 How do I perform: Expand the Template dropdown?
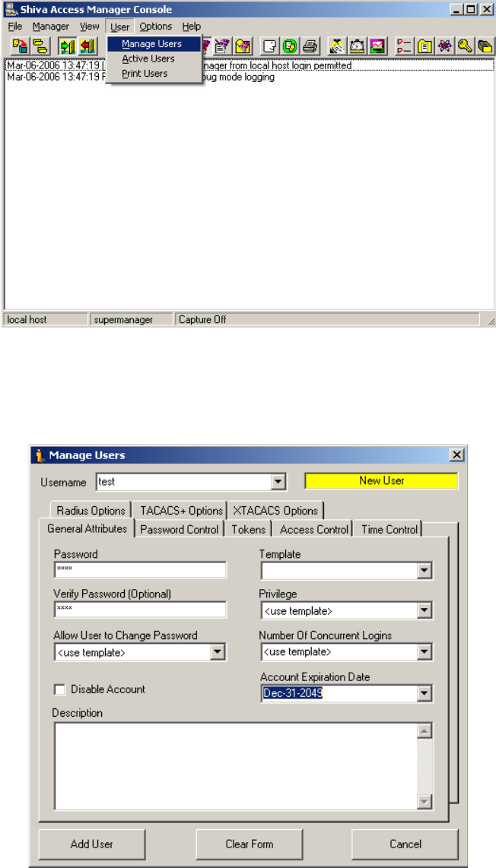click(x=424, y=571)
